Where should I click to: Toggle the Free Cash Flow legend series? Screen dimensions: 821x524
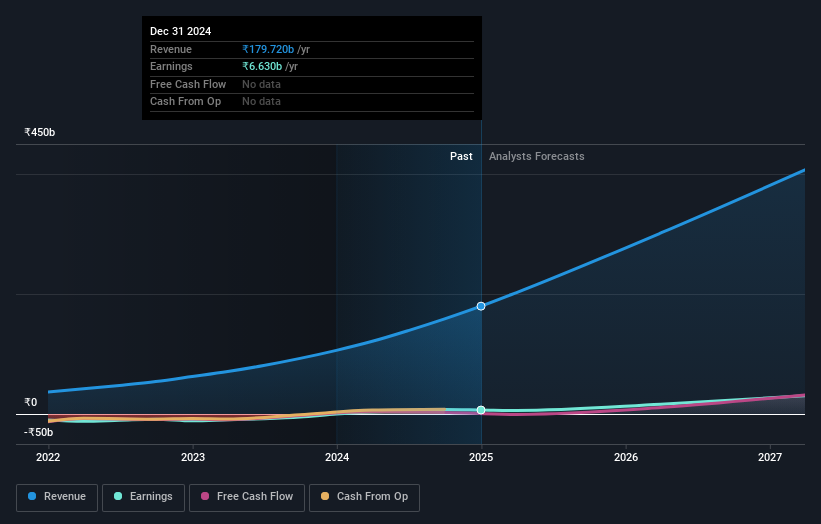pos(247,497)
